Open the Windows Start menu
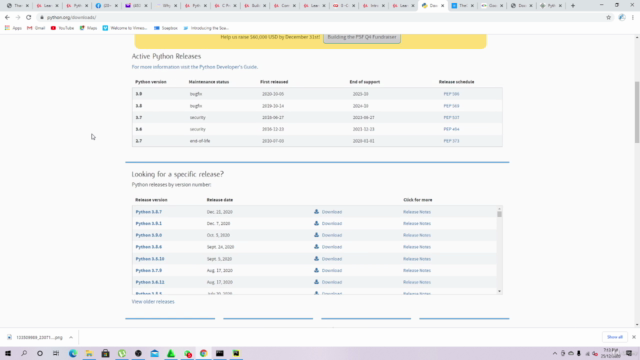The image size is (640, 360). (x=8, y=353)
